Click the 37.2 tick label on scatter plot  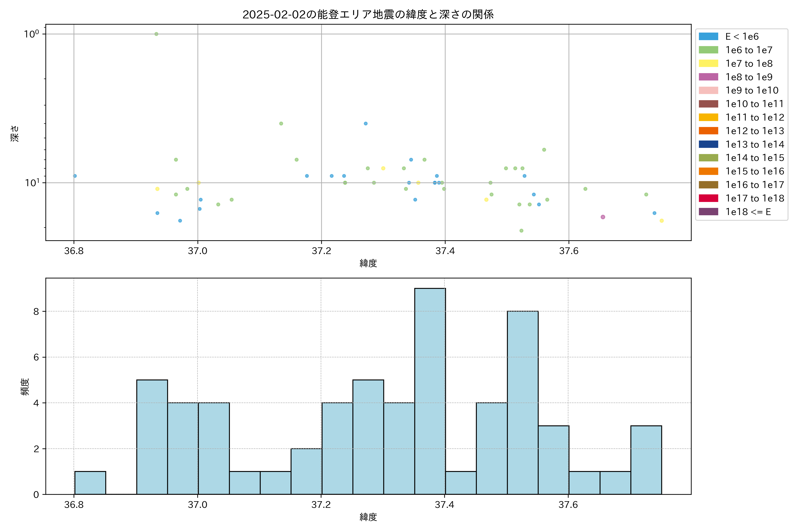click(x=321, y=251)
